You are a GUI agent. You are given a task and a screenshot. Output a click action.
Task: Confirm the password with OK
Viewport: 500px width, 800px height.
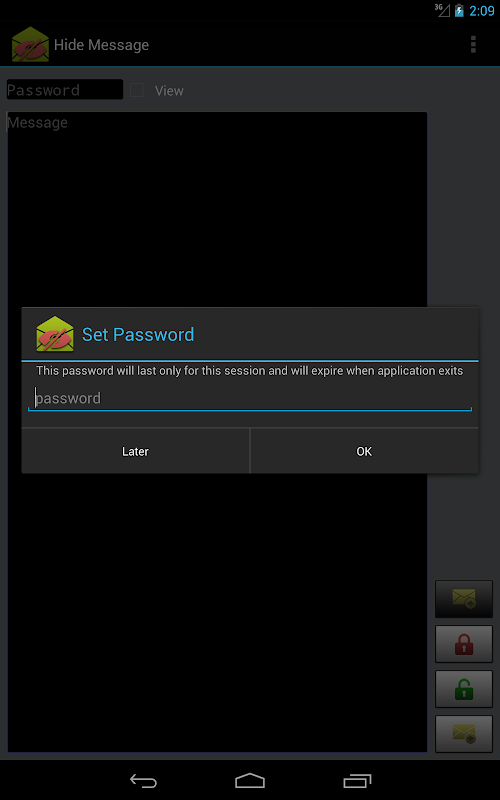coord(364,451)
